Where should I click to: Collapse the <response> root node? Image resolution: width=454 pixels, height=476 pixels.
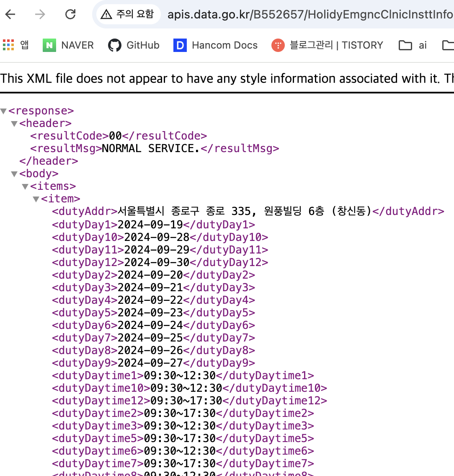pyautogui.click(x=4, y=111)
